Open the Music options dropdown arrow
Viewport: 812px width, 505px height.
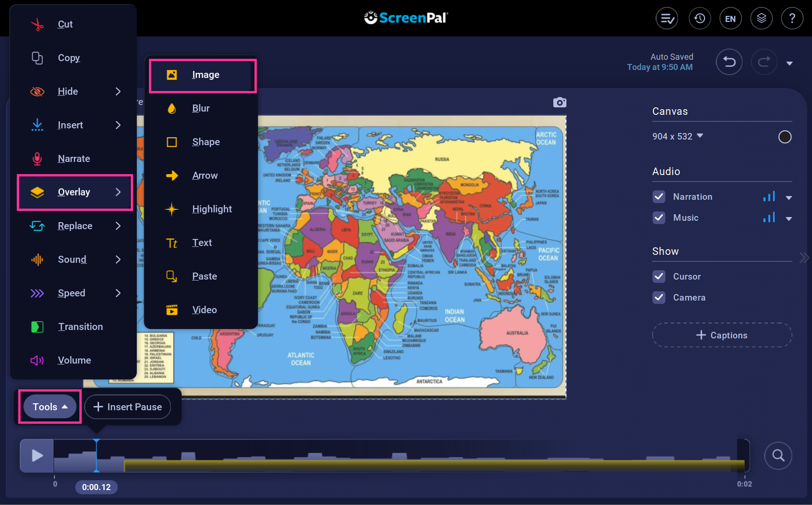pyautogui.click(x=789, y=219)
